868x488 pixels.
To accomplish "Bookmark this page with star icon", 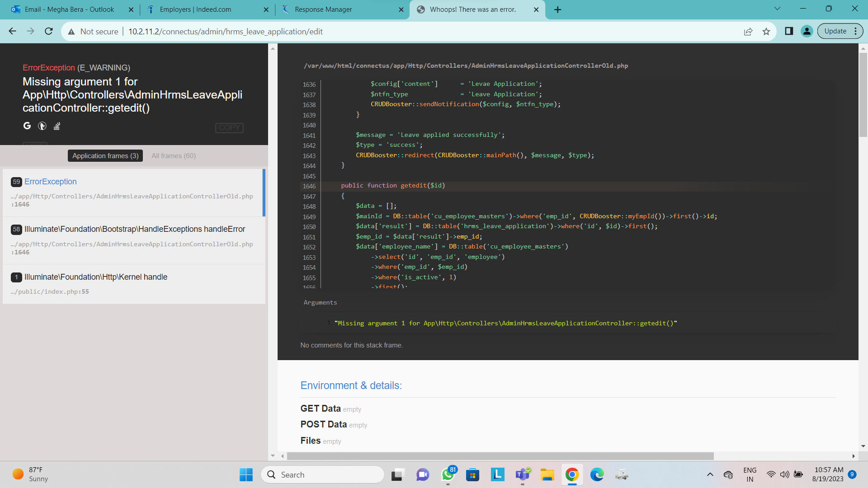I will tap(766, 31).
